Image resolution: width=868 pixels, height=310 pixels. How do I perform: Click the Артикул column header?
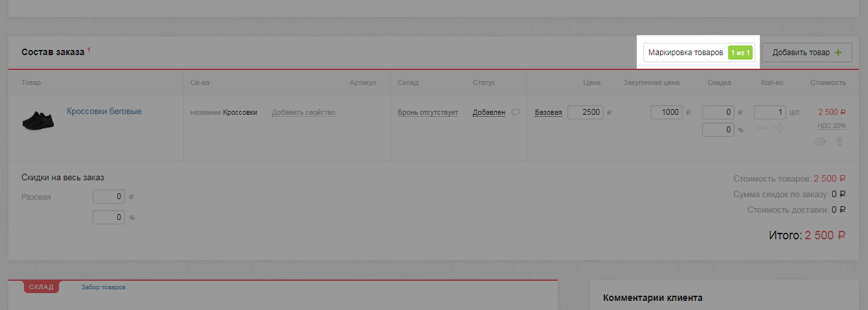point(363,82)
